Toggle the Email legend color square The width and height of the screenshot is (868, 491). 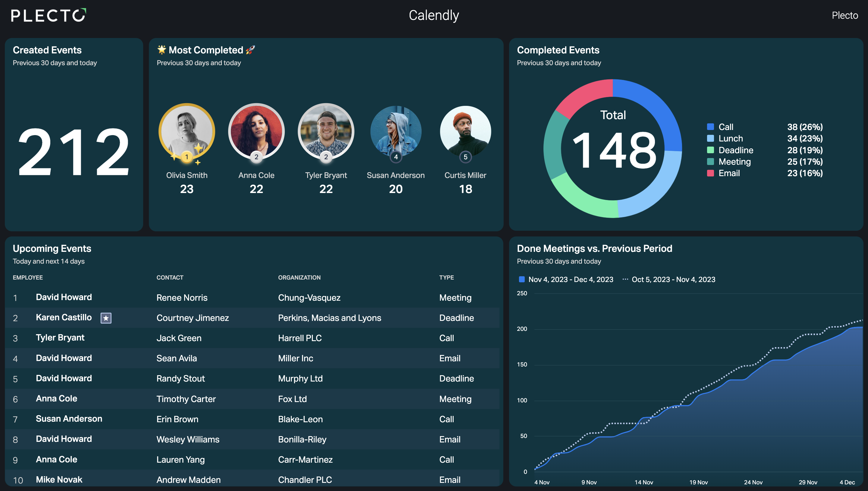[710, 173]
